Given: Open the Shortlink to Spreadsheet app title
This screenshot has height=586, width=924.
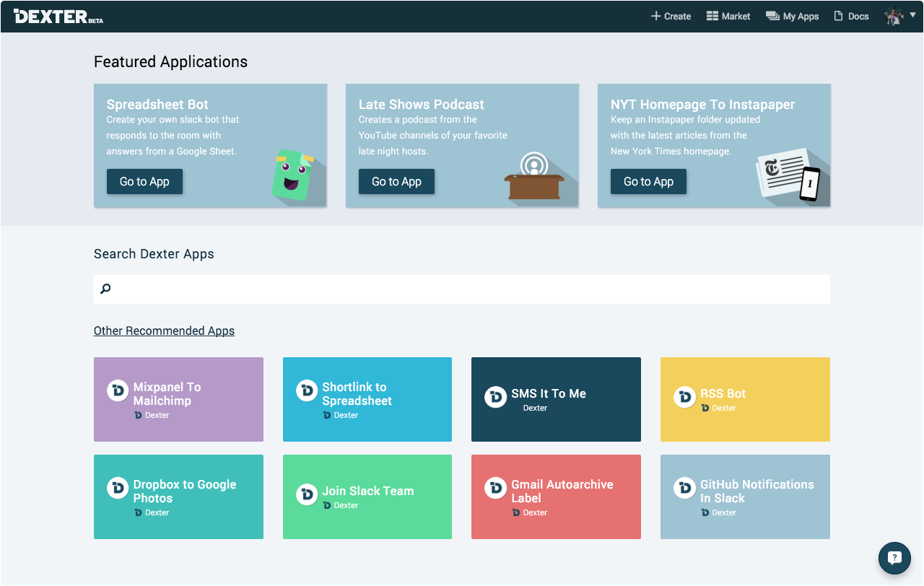Looking at the screenshot, I should point(357,394).
